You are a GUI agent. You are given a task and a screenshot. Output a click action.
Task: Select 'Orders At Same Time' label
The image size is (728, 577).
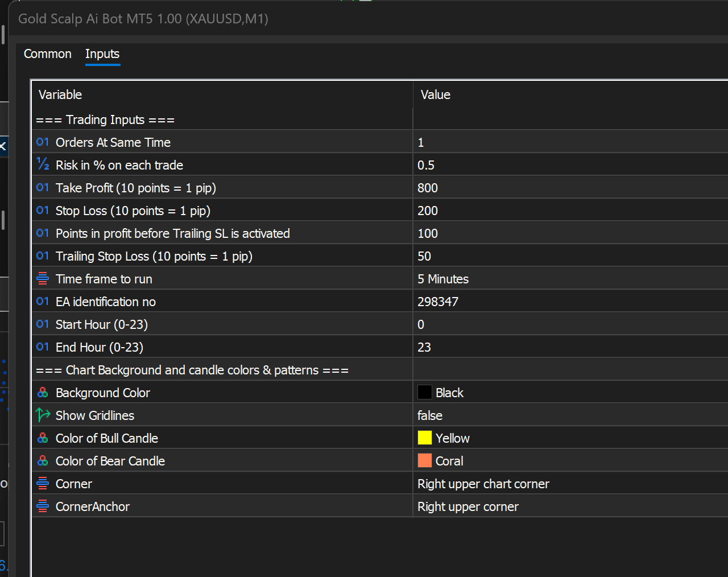click(x=113, y=142)
